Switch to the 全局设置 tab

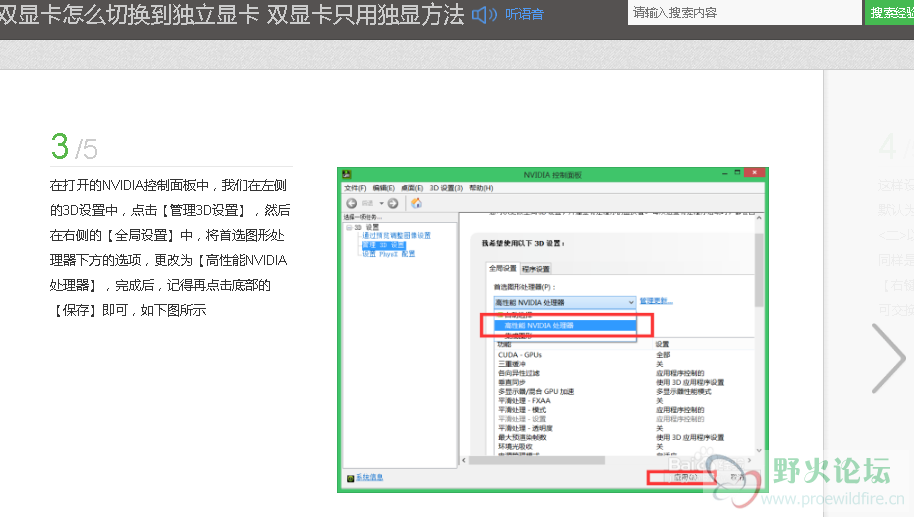pyautogui.click(x=502, y=268)
